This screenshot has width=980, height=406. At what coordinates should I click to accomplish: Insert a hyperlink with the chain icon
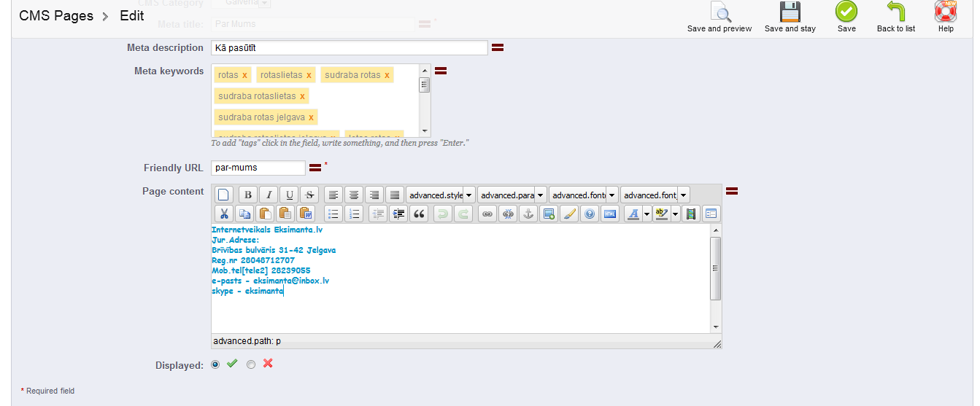[x=487, y=214]
